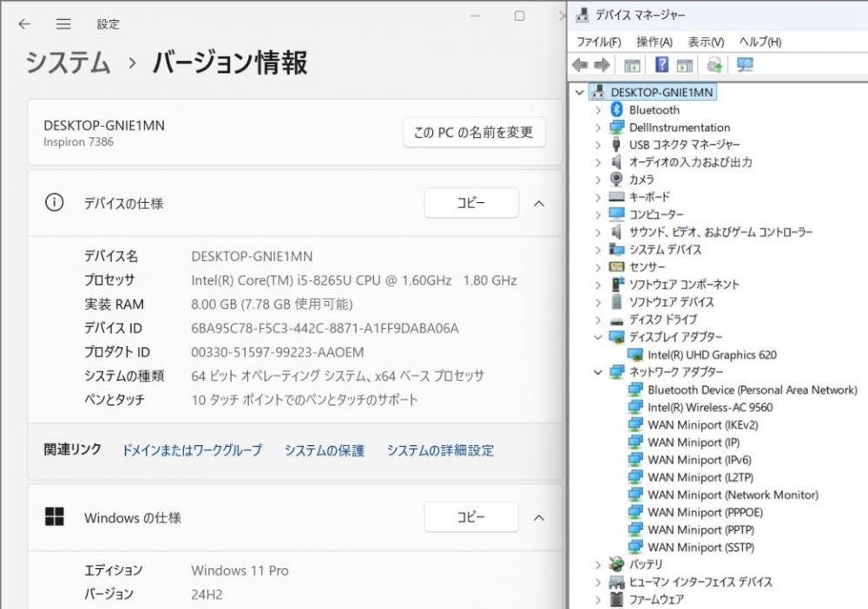The height and width of the screenshot is (609, 868).
Task: Select WAN Miniport (SSTP) entry
Action: click(x=700, y=547)
